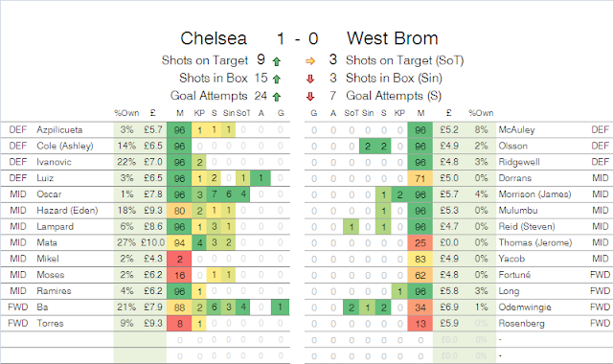Image resolution: width=613 pixels, height=364 pixels.
Task: Select Luiz's green assist cell
Action: coord(261,178)
